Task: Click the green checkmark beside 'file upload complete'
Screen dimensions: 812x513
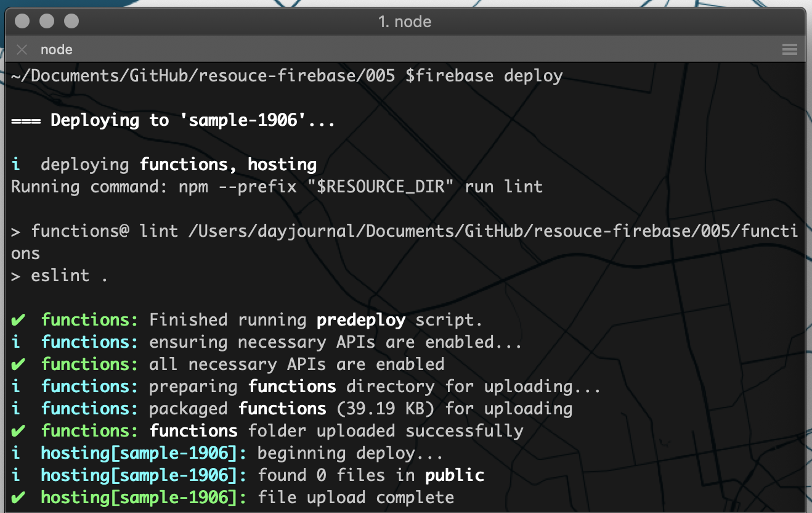Action: 18,498
